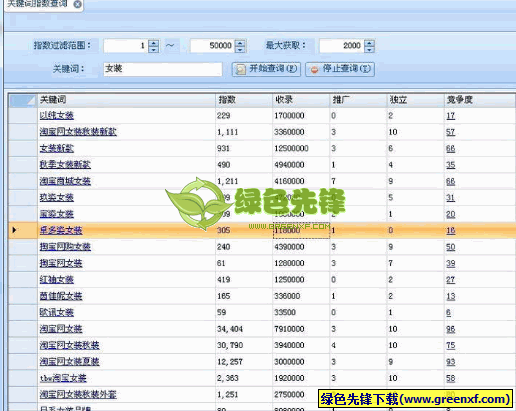Select the 收录 cell showing 4940000

pos(301,164)
